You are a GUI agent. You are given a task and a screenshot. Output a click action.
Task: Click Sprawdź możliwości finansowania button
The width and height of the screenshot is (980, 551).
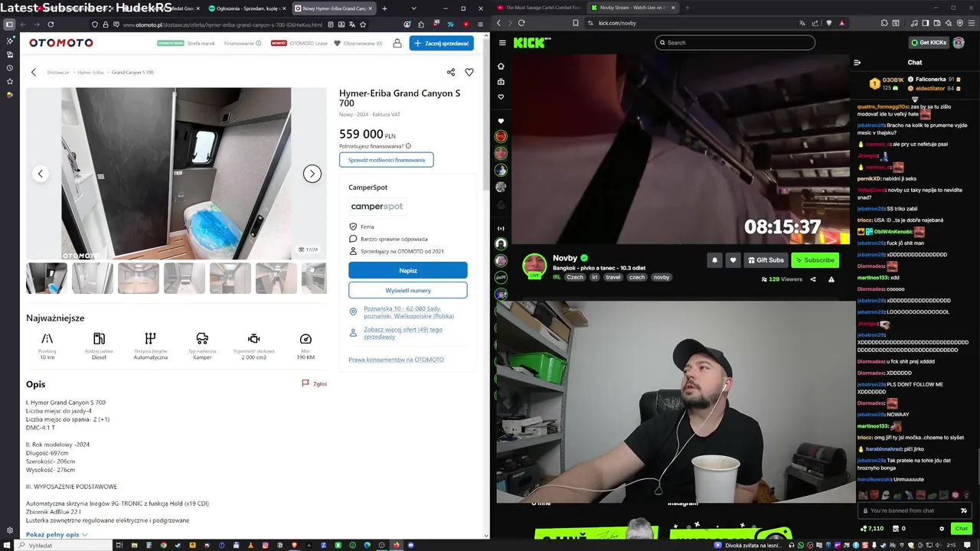[387, 160]
